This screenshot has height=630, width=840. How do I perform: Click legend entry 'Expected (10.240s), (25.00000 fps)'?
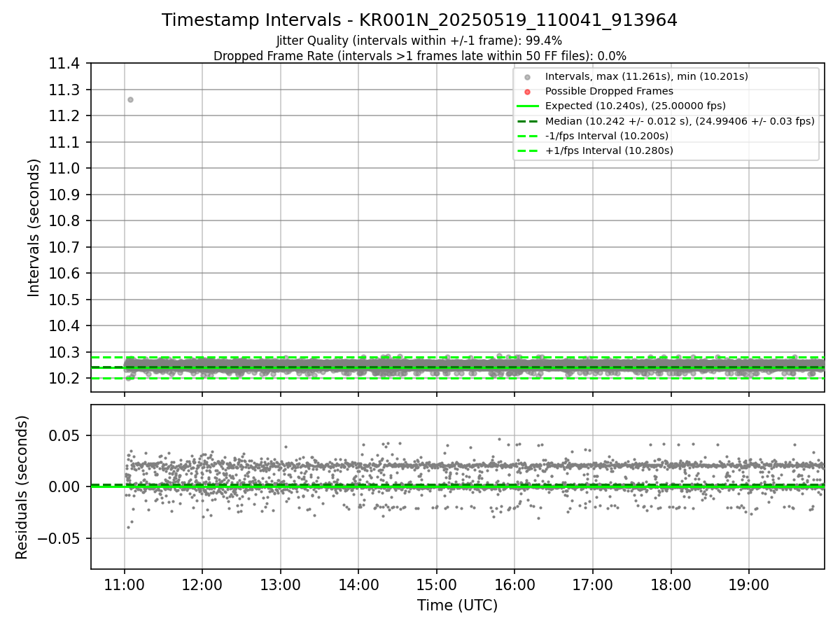(x=635, y=106)
